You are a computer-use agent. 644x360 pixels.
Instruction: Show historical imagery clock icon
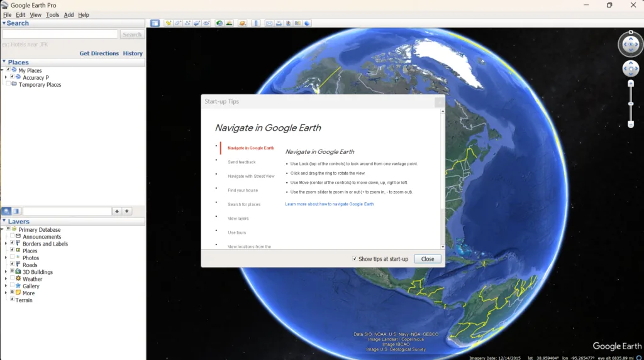point(219,23)
